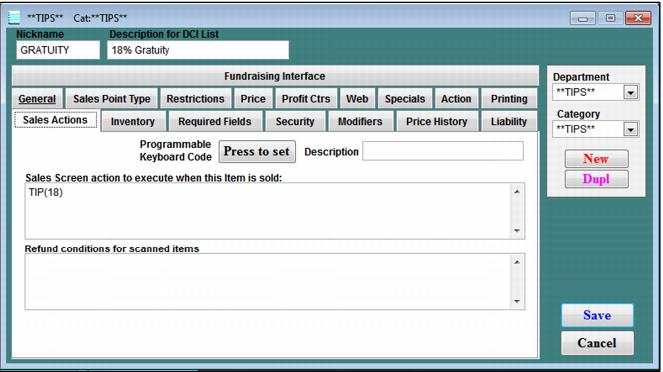This screenshot has width=663, height=372.
Task: Click the Description for DCI List field
Action: tap(198, 50)
